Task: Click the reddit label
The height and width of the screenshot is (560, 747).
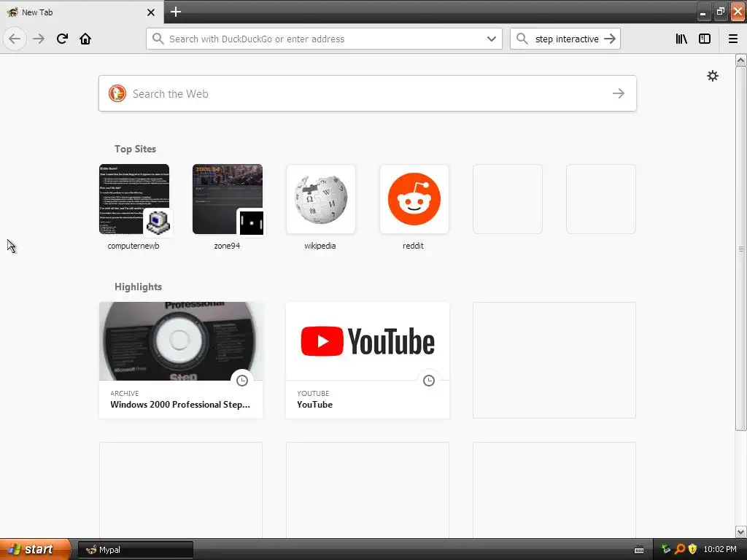Action: [413, 246]
